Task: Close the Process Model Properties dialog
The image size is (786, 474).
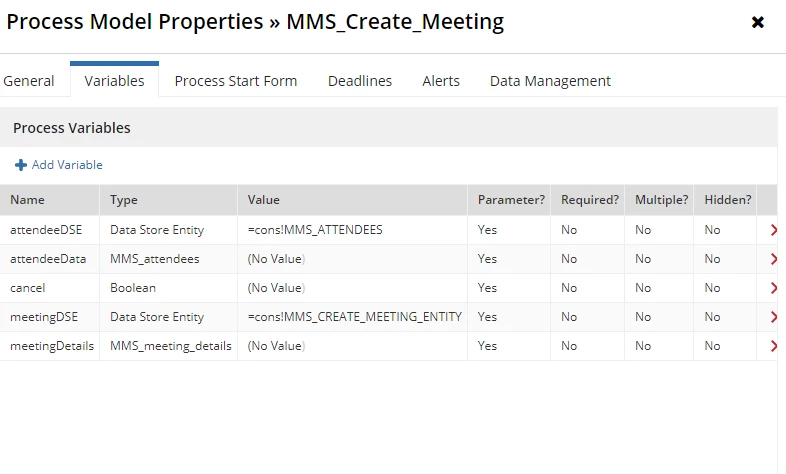Action: [757, 22]
